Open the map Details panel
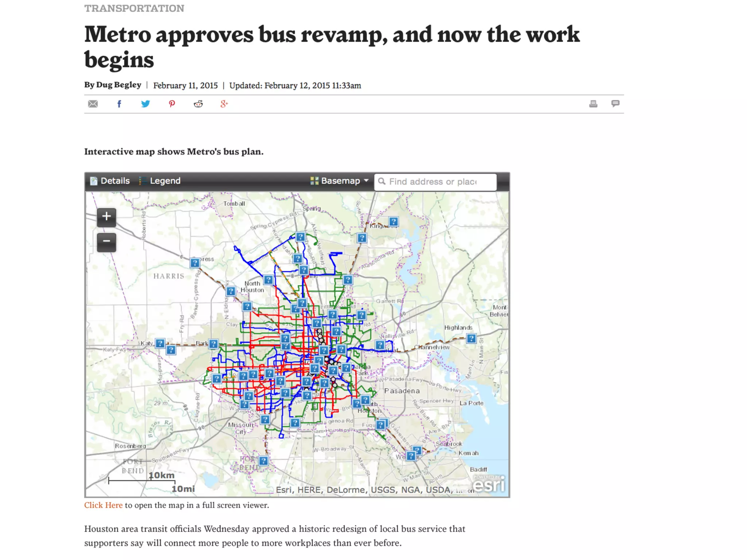The image size is (747, 560). point(110,181)
